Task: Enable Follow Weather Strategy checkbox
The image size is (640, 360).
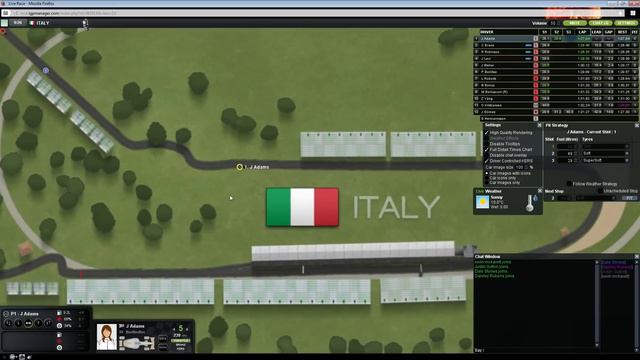Action: [x=569, y=184]
